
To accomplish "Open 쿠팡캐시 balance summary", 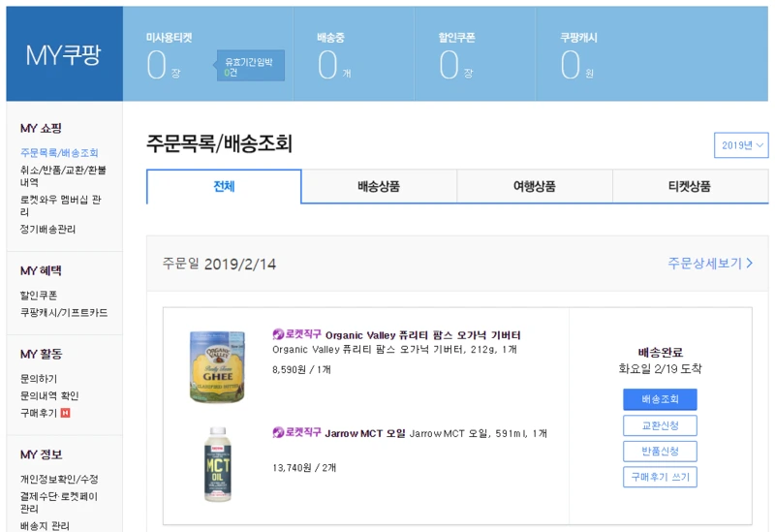I will coord(577,57).
